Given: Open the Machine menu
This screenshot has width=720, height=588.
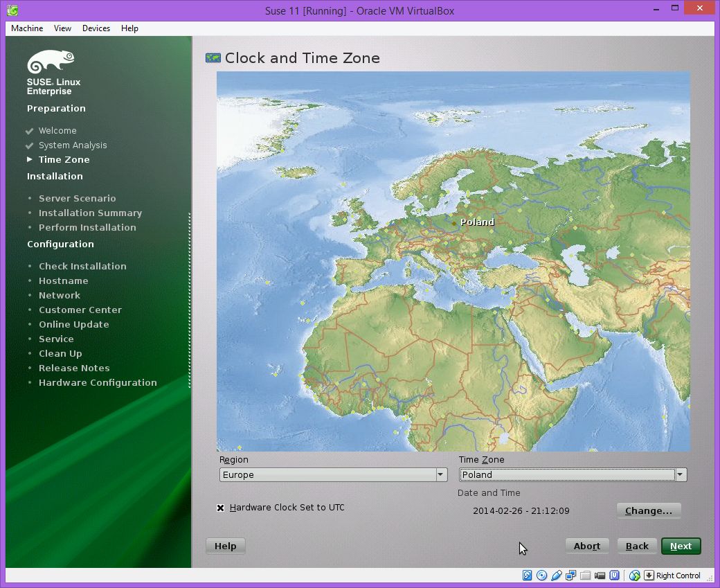Looking at the screenshot, I should coord(27,28).
